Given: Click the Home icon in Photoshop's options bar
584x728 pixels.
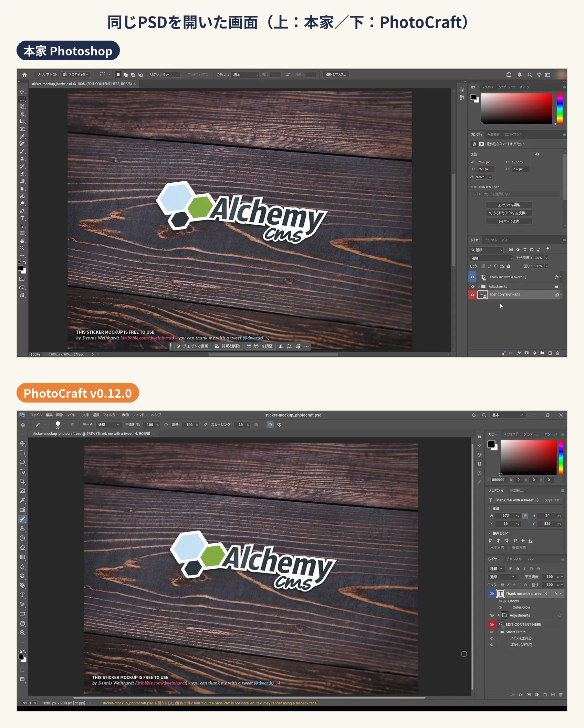Looking at the screenshot, I should (24, 74).
